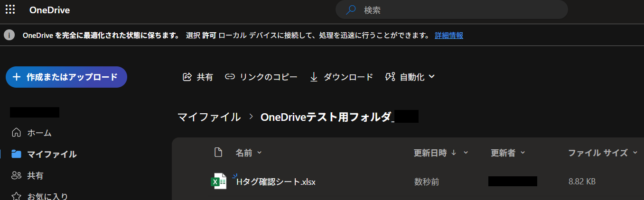Open 共有 in the left sidebar

(27, 175)
